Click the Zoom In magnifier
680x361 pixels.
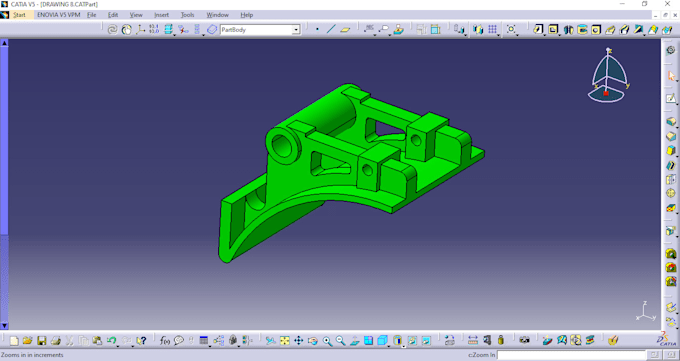point(327,341)
